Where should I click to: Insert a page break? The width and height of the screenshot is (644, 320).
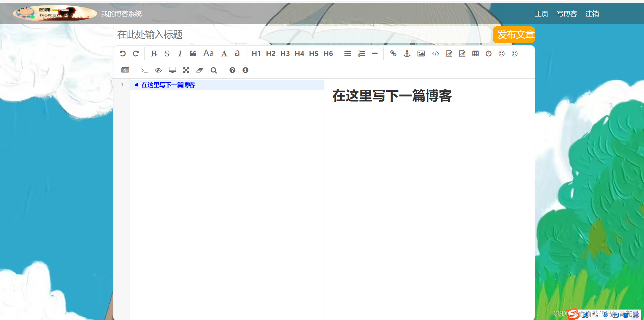(x=125, y=70)
